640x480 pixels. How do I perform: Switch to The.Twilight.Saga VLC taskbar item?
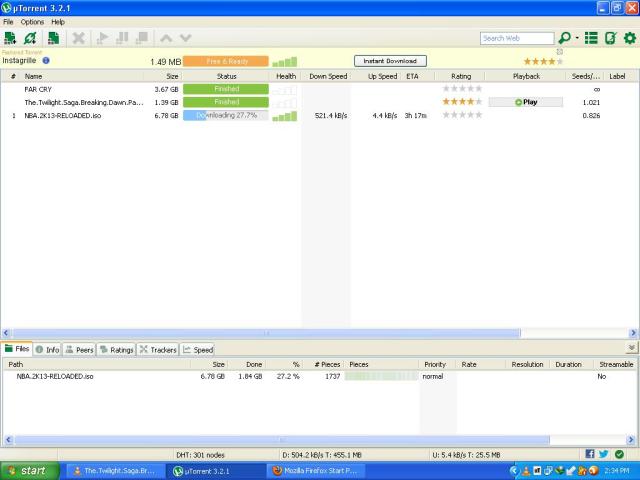click(x=115, y=471)
